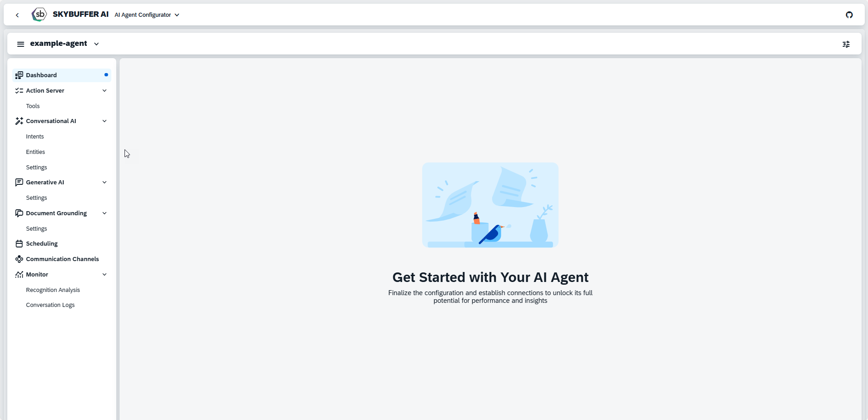Collapse the Conversational AI section chevron
Viewport: 868px width, 420px height.
pyautogui.click(x=105, y=121)
